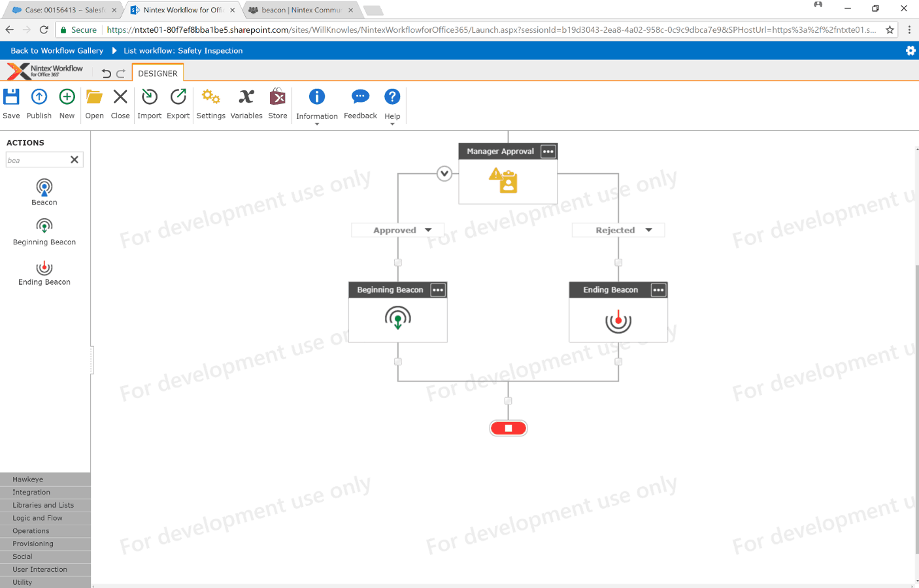Bookmark this page with star icon
Image resolution: width=919 pixels, height=588 pixels.
click(890, 29)
